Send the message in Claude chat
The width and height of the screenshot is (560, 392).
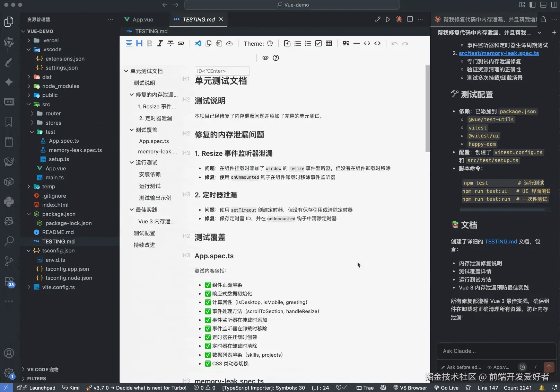[x=549, y=367]
